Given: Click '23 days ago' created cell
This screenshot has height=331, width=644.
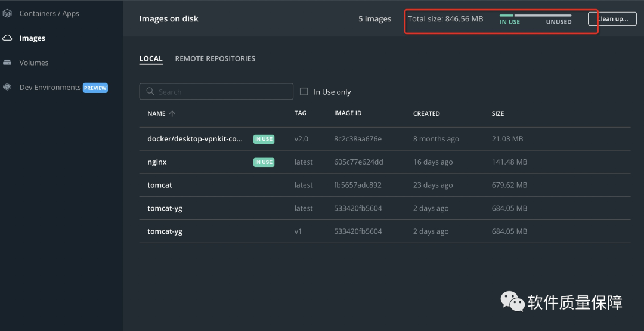Looking at the screenshot, I should point(433,185).
